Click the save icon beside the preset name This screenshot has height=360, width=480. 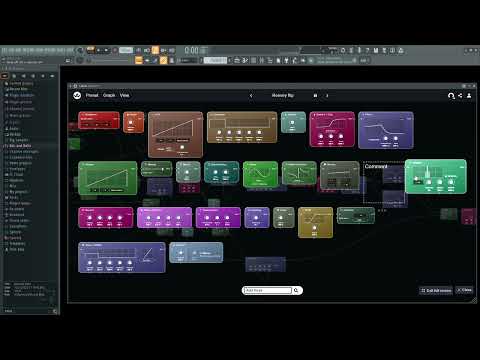pyautogui.click(x=315, y=96)
